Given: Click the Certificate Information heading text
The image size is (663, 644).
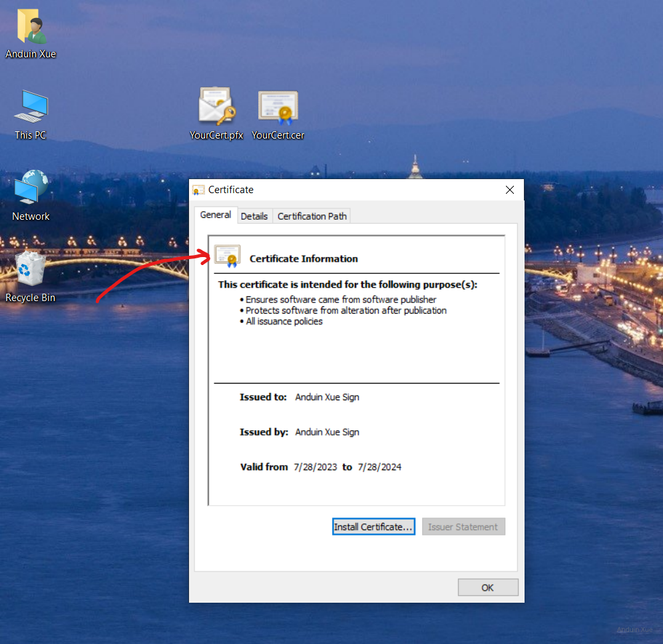Looking at the screenshot, I should click(x=304, y=259).
